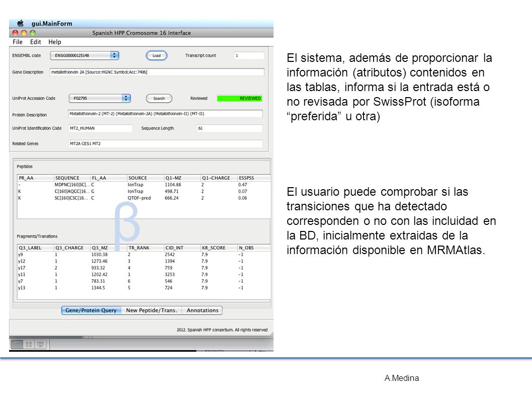Switch to Gene/Protein Query tab

pyautogui.click(x=91, y=310)
